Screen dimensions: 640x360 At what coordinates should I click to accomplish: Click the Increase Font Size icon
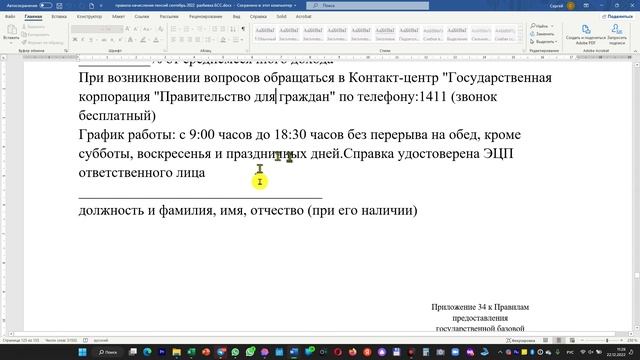coord(128,29)
